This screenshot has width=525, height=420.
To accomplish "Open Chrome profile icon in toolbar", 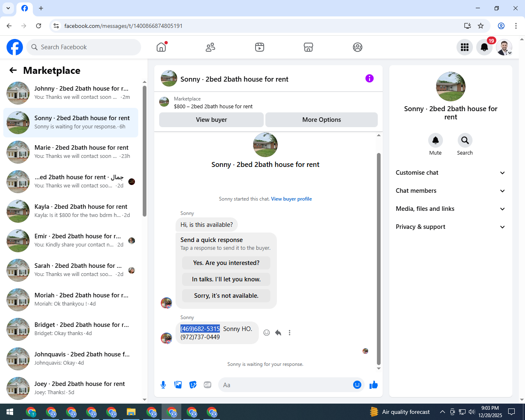I will [501, 26].
